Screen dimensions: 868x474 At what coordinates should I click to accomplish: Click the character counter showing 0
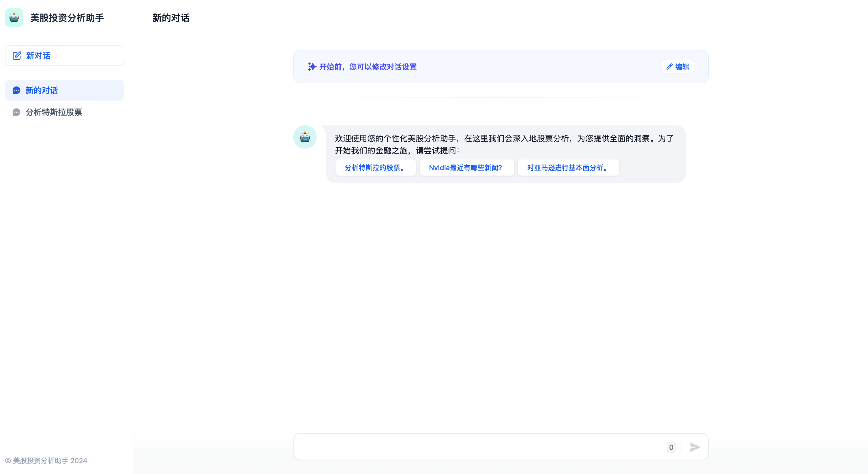tap(671, 447)
